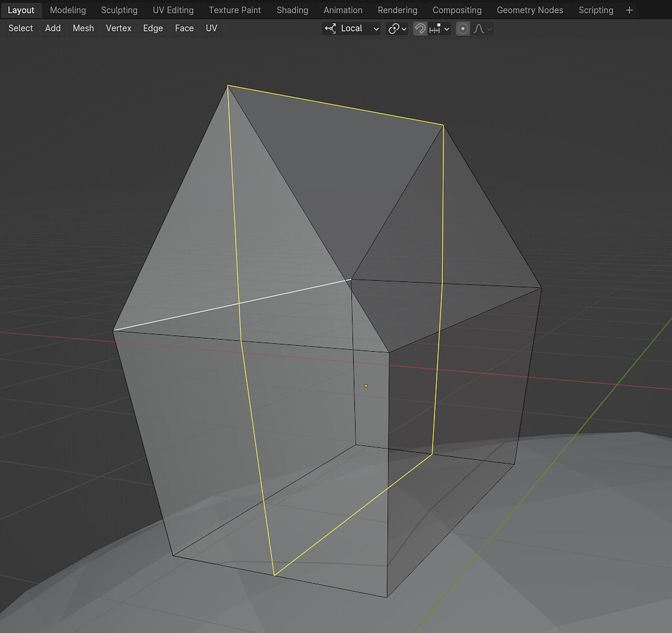Expand the snapping options arrow
Image resolution: width=672 pixels, height=633 pixels.
coord(447,28)
